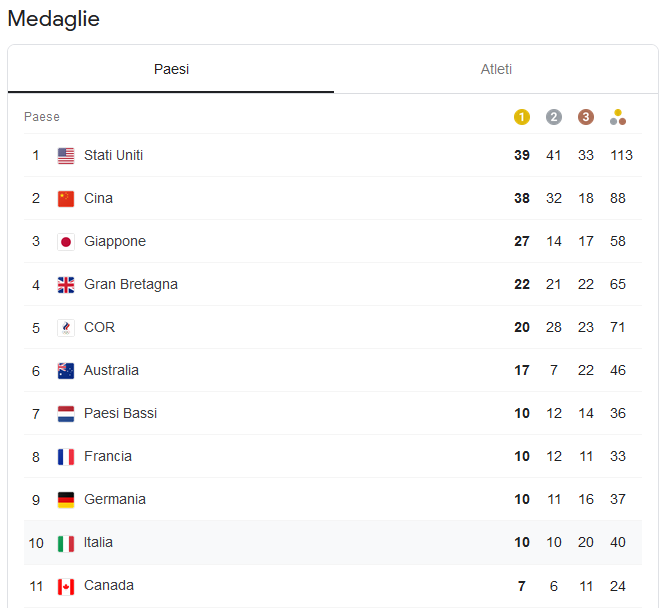Viewport: 660px width, 608px height.
Task: Click the total medals icon
Action: [617, 117]
